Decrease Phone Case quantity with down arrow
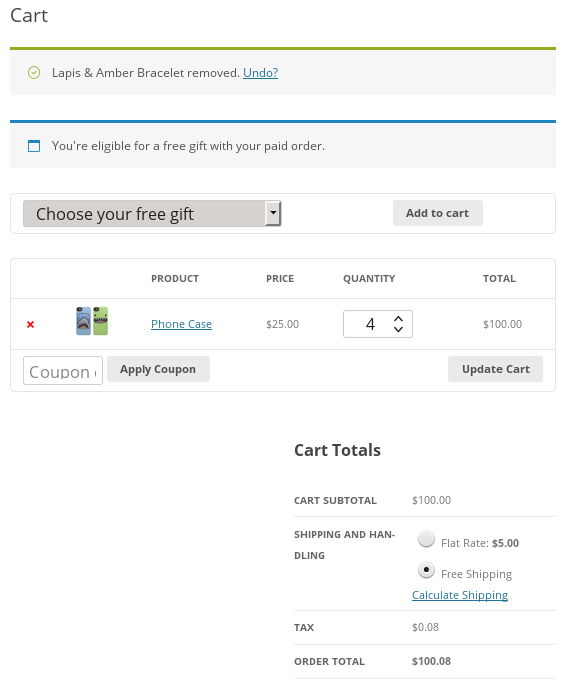The width and height of the screenshot is (574, 683). [398, 329]
